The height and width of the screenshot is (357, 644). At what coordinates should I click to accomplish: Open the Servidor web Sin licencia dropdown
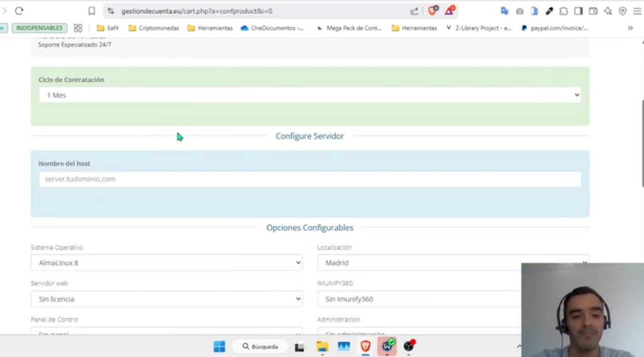point(166,299)
